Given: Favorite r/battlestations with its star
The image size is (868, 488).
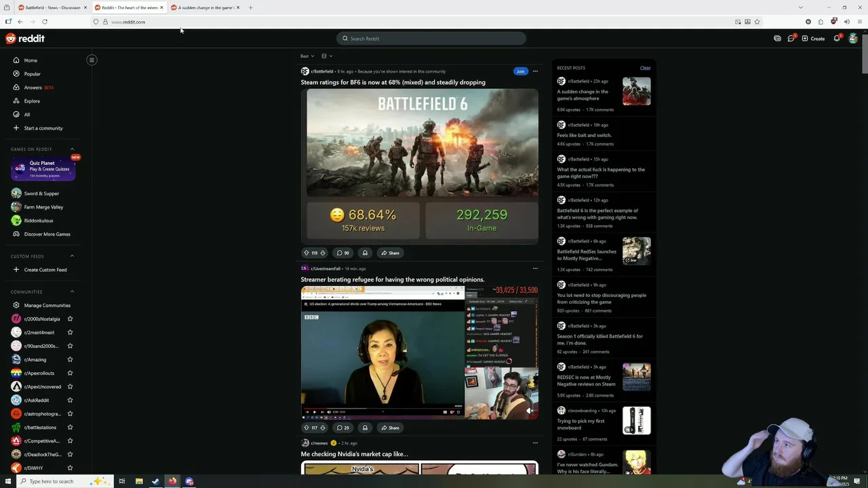Looking at the screenshot, I should 70,427.
